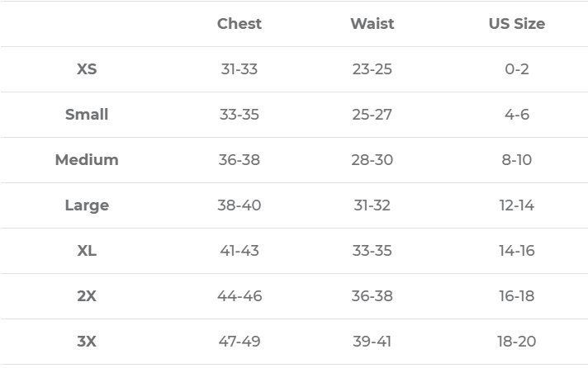Click the XL waist value 33-35

(372, 251)
